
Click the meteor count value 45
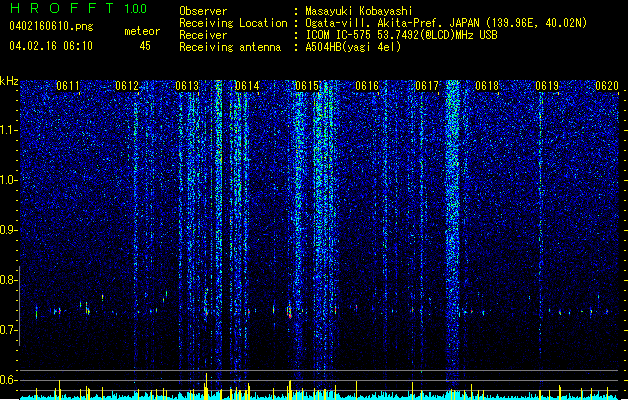point(145,46)
